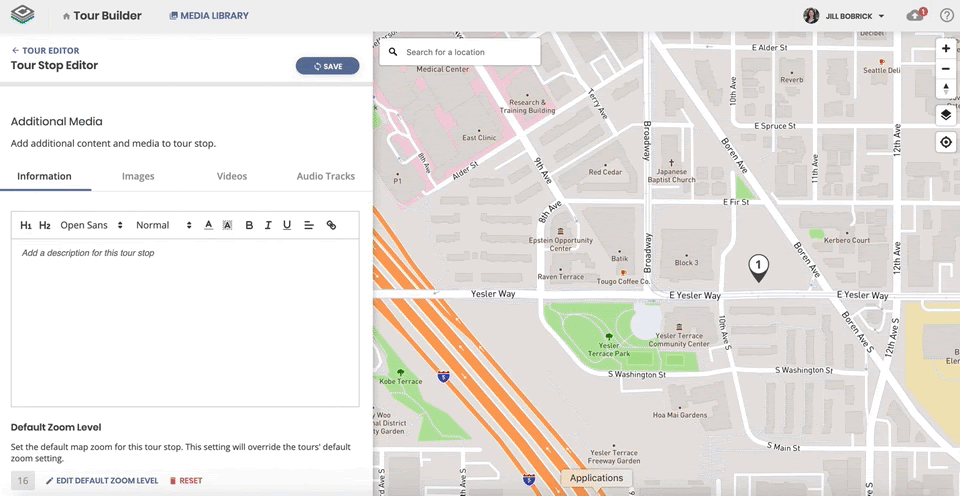
Task: Toggle bold formatting
Action: point(249,225)
